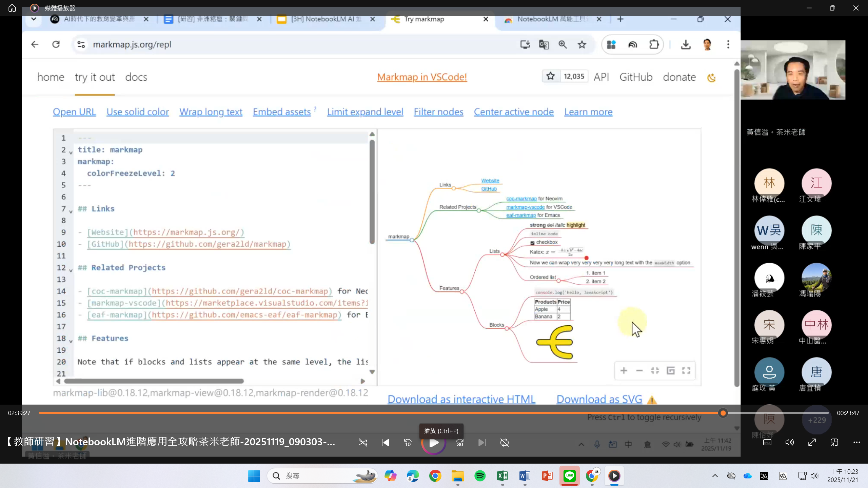Skip back 10 seconds
Viewport: 868px width, 488px height.
click(408, 443)
